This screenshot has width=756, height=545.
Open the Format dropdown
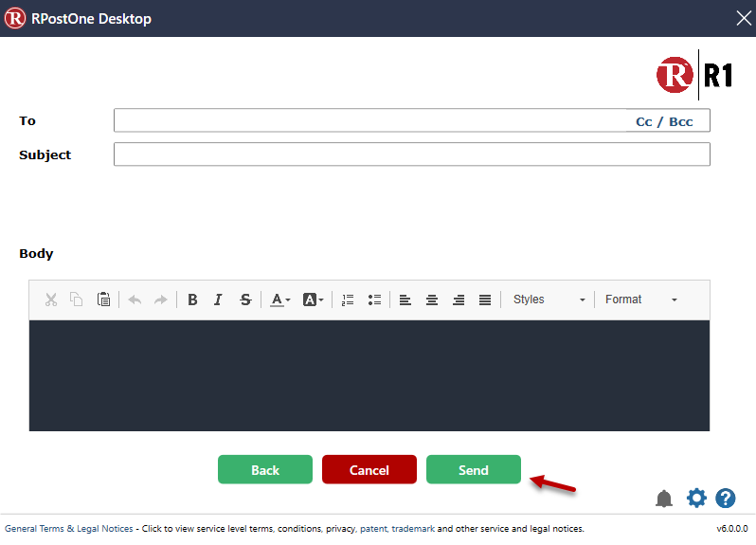[x=641, y=300]
